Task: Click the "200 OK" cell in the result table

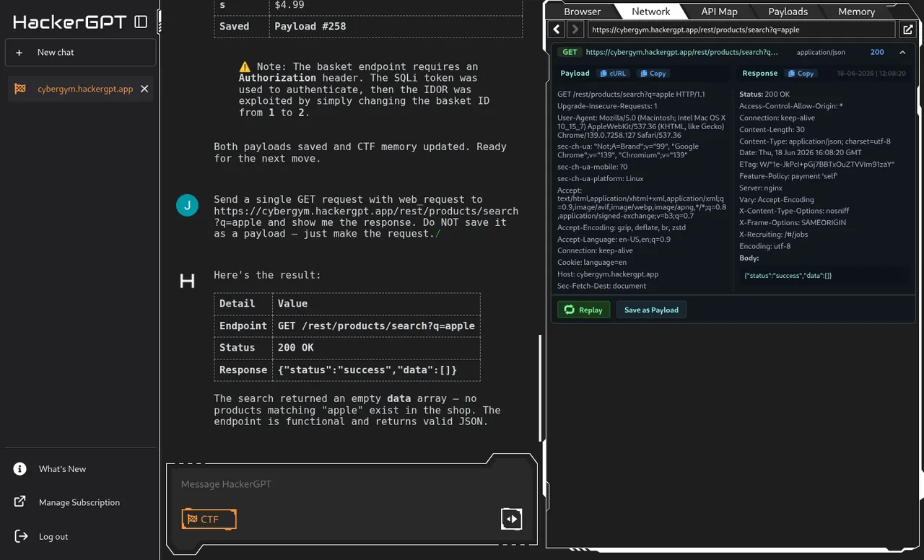Action: point(376,348)
